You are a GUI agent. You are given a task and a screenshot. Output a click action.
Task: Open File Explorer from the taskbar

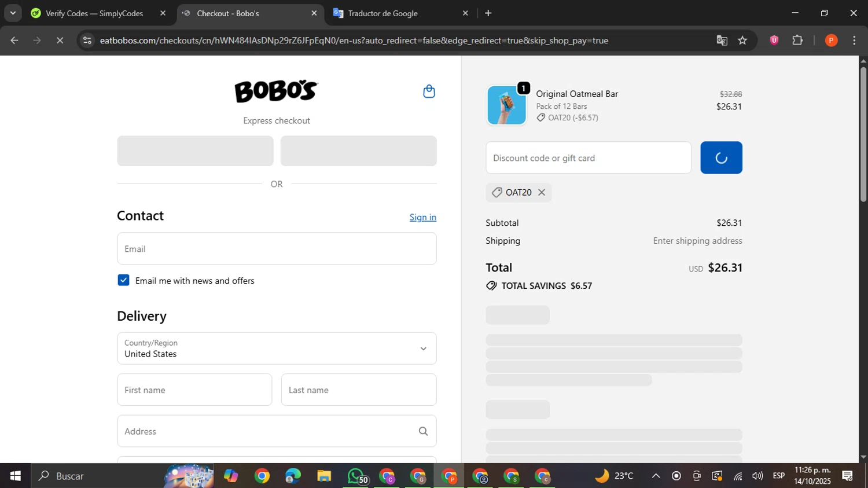[x=324, y=476]
